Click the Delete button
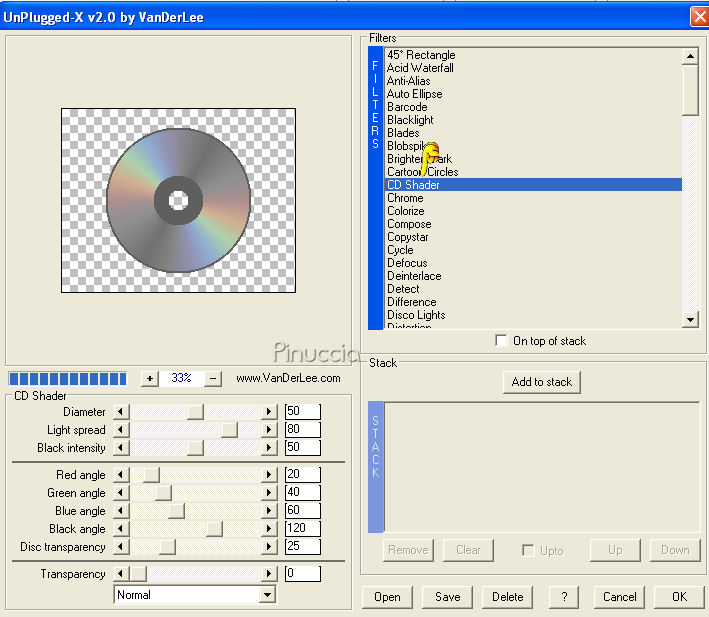 coord(507,597)
